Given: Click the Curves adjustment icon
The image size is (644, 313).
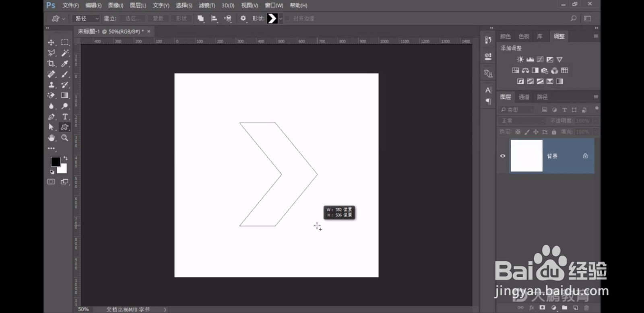Looking at the screenshot, I should tap(540, 60).
